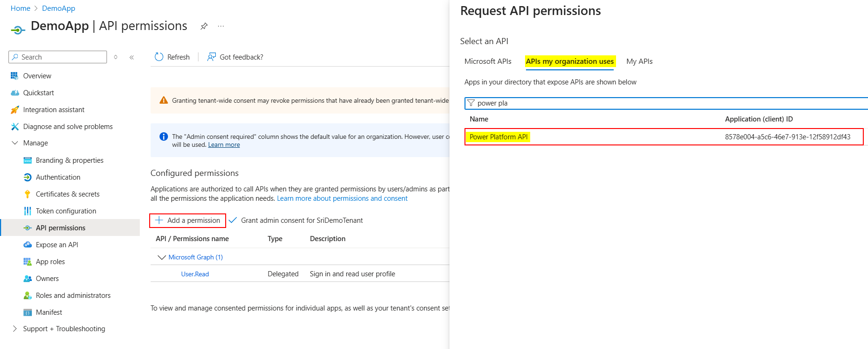Screen dimensions: 868x349
Task: Open Learn more about permissions and consent link
Action: coord(342,198)
